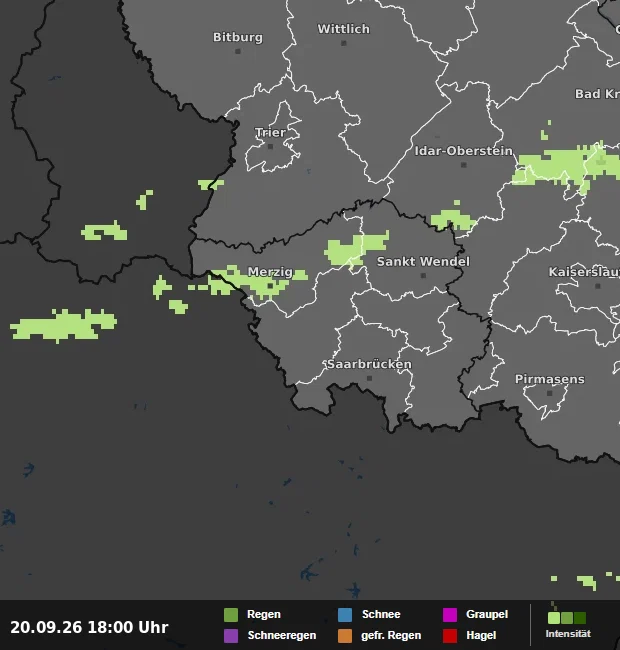Click the orange gefr. Regen swatch

(x=345, y=636)
